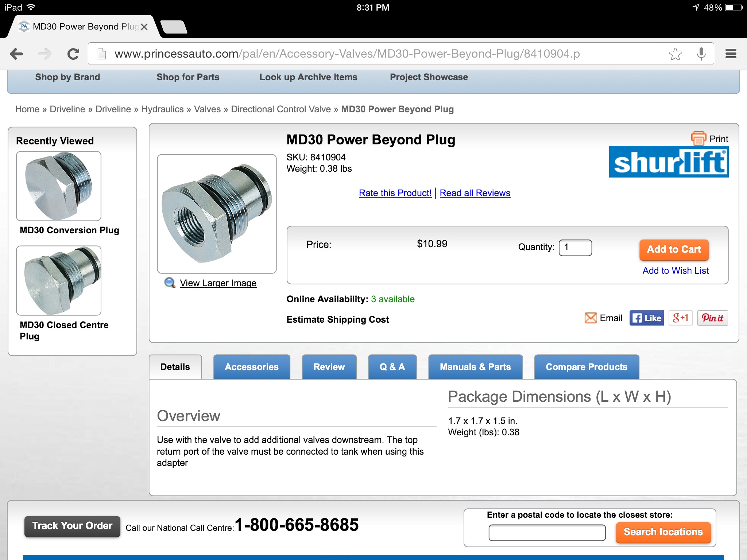747x560 pixels.
Task: Click the Print icon
Action: tap(698, 139)
